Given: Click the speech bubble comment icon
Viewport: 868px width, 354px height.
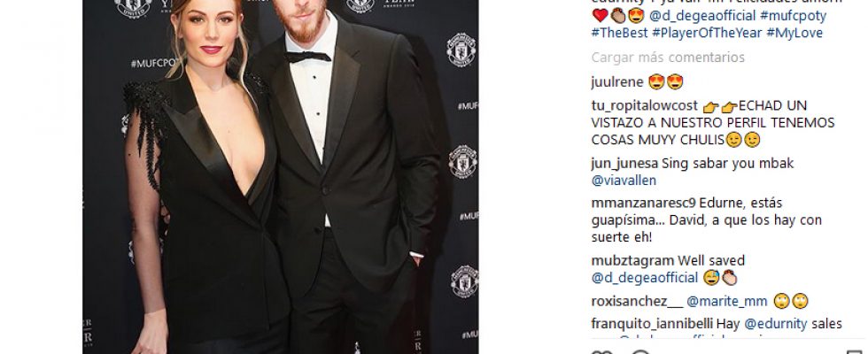Looking at the screenshot, I should pos(640,352).
